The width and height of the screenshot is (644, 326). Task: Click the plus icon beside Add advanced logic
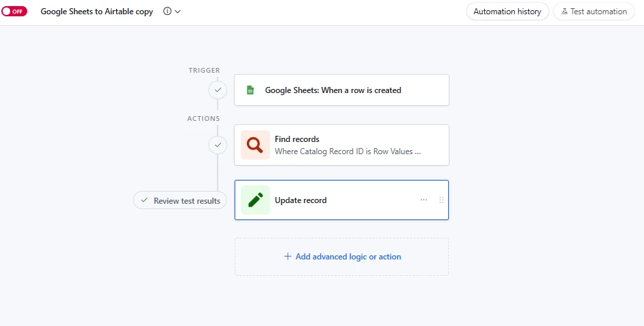tap(288, 257)
